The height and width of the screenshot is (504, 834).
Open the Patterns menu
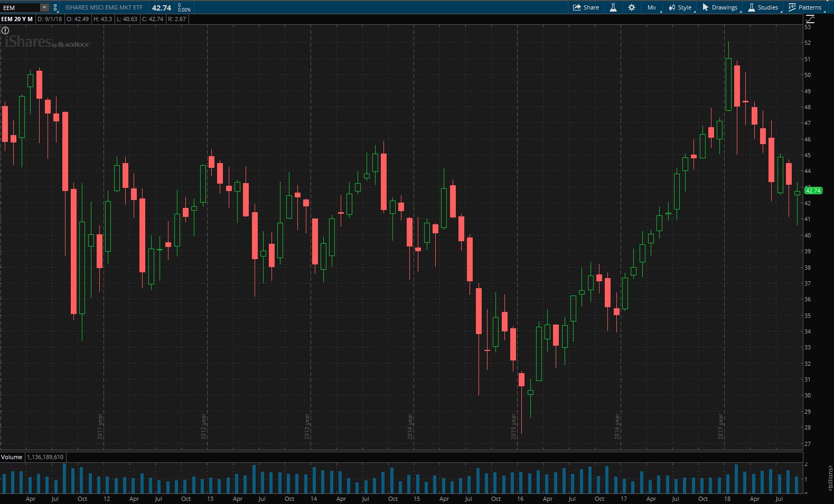(x=805, y=7)
